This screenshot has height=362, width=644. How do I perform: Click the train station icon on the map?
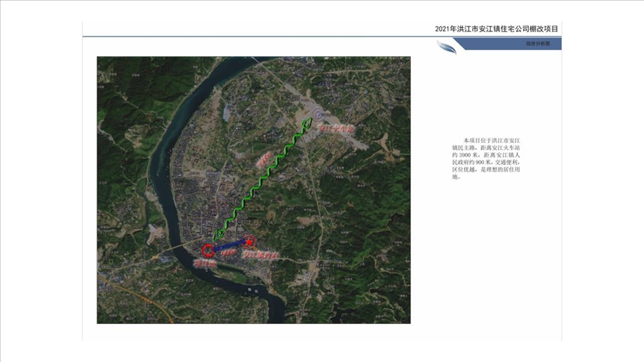point(318,113)
